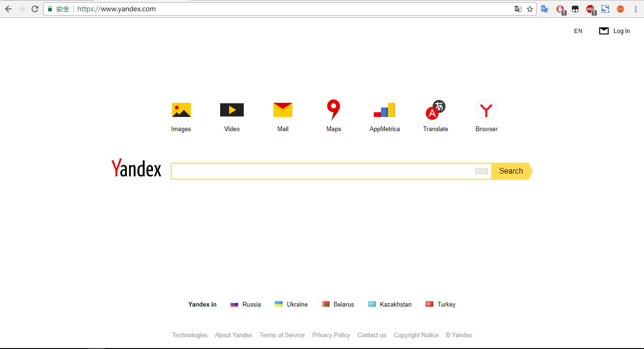
Task: Click the Translate label text
Action: pyautogui.click(x=435, y=129)
